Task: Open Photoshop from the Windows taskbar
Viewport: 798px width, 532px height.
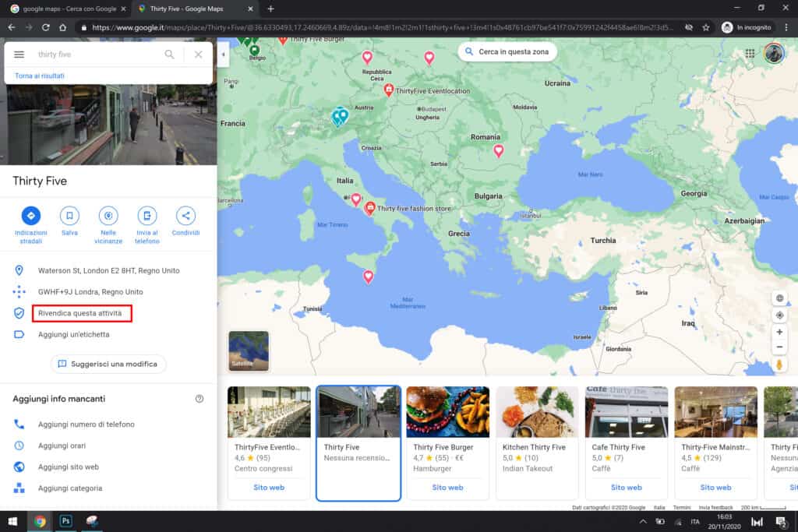Action: tap(65, 521)
